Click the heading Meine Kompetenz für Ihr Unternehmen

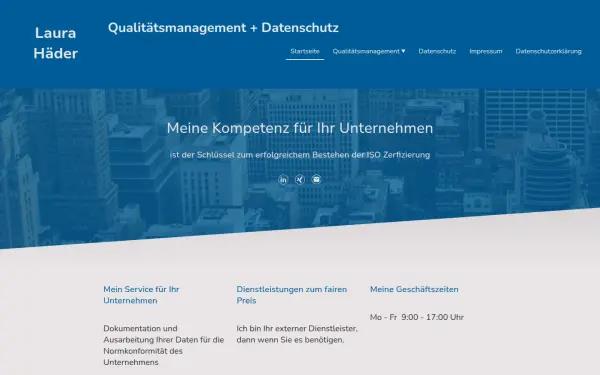(x=300, y=128)
